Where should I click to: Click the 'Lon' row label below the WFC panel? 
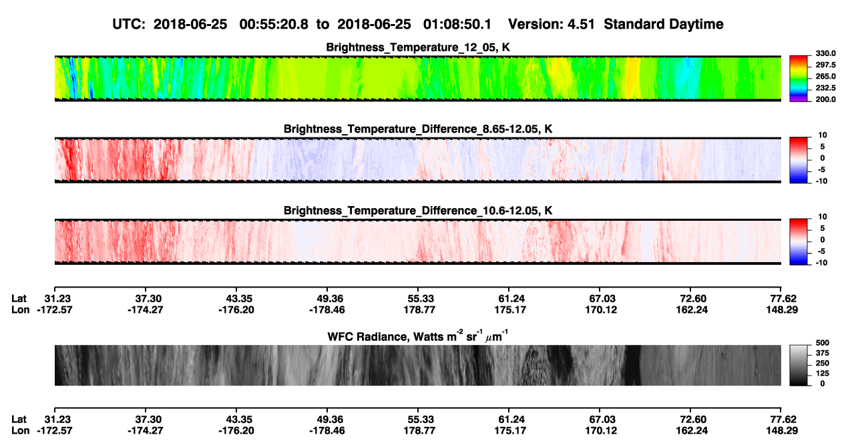pos(21,430)
